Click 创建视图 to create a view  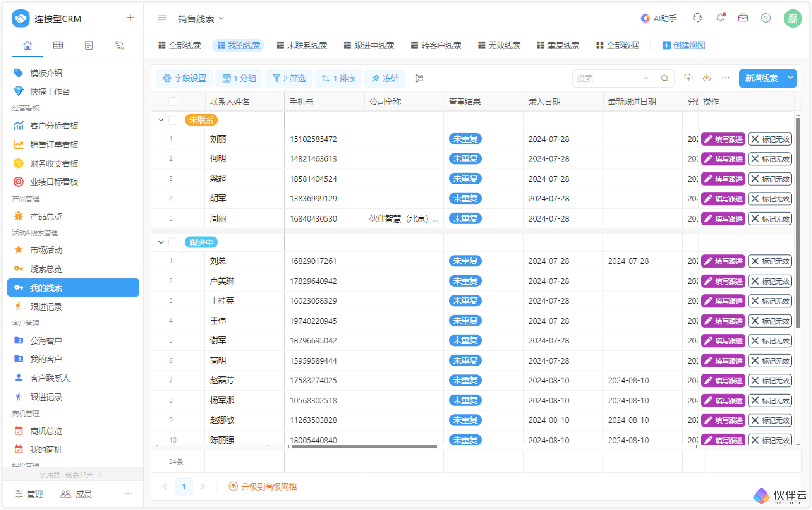[x=684, y=46]
